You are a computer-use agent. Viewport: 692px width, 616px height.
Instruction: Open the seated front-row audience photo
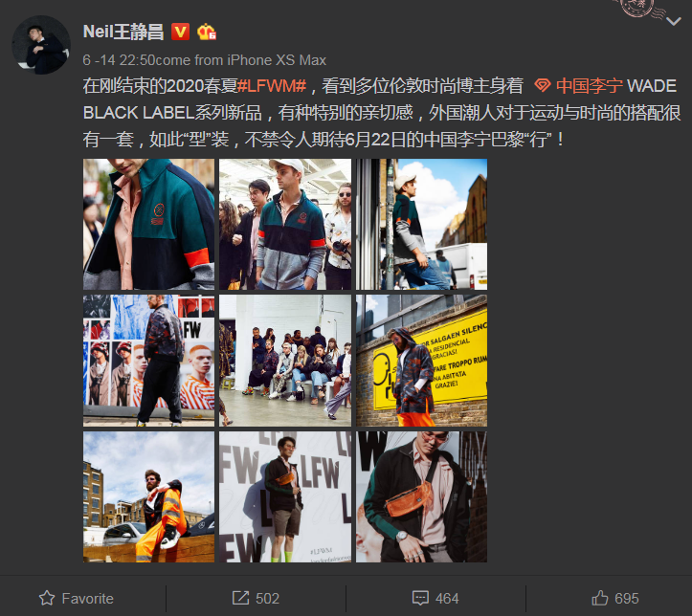pos(285,361)
